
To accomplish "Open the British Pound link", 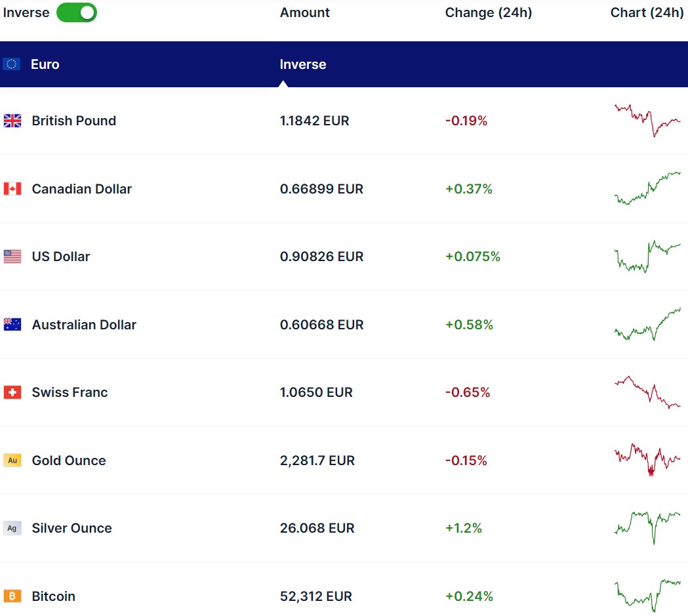I will click(x=73, y=121).
